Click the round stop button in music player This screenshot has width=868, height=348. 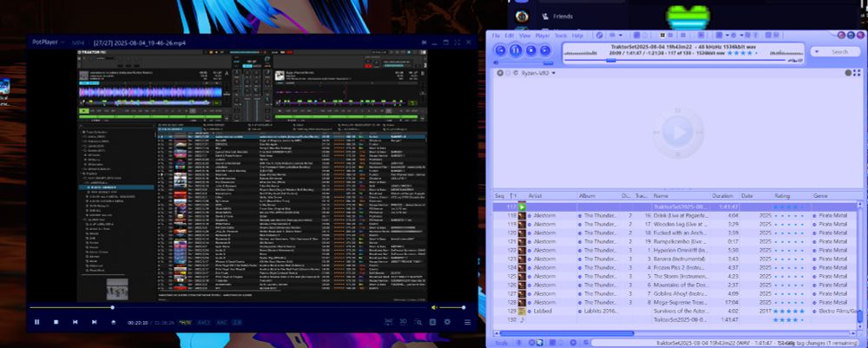[x=531, y=50]
